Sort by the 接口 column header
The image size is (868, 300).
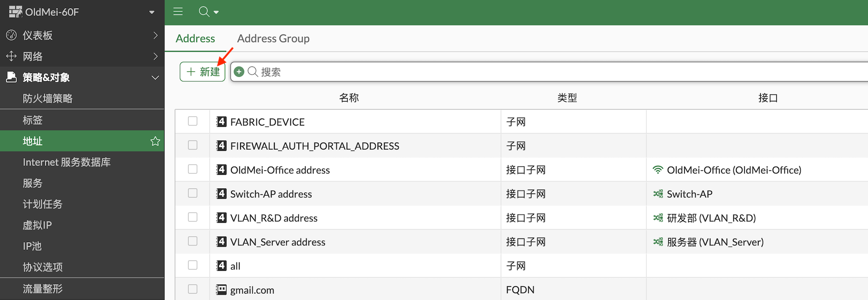click(768, 98)
